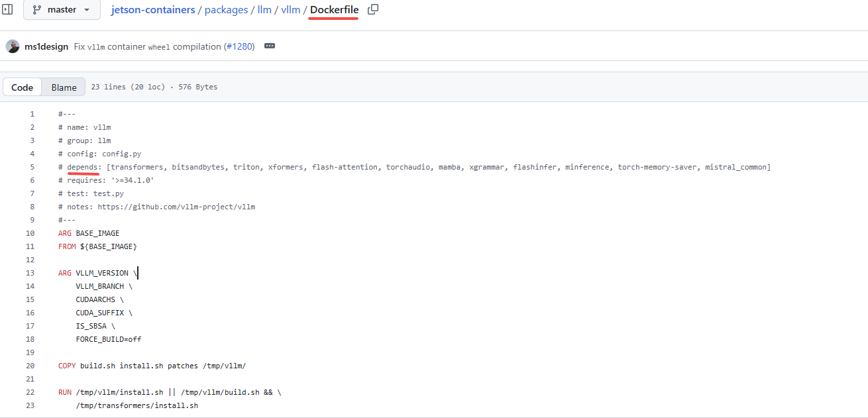Click the '# config: config.py' line
Screen dimensions: 868x418
pos(99,154)
